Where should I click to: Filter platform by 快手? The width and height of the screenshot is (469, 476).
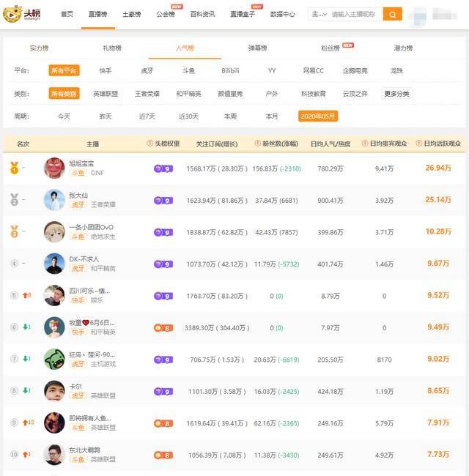[x=106, y=70]
